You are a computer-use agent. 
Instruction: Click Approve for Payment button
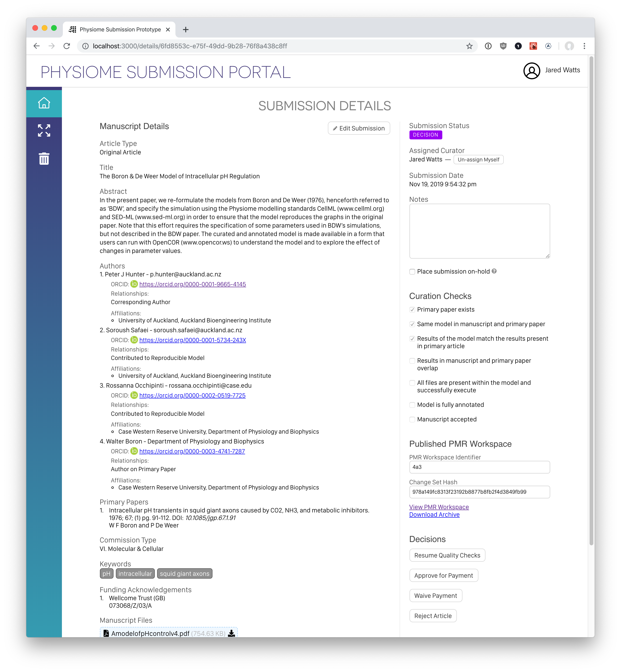click(x=443, y=576)
